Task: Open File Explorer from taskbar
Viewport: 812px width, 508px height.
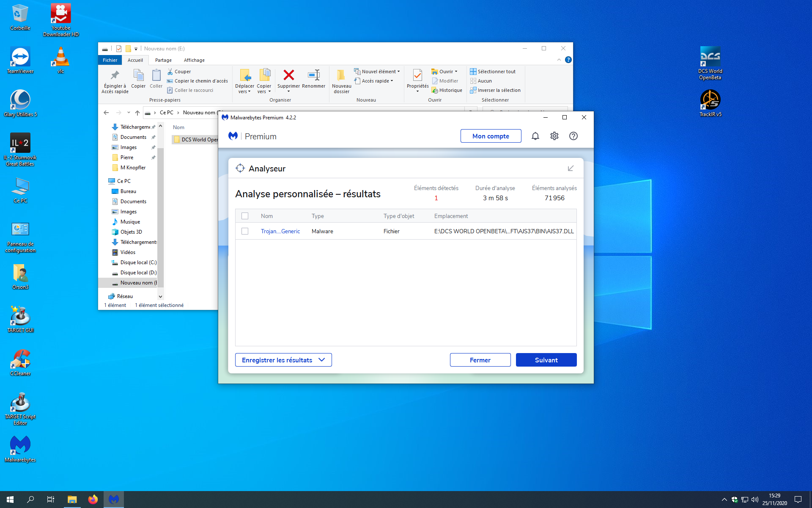Action: point(72,500)
